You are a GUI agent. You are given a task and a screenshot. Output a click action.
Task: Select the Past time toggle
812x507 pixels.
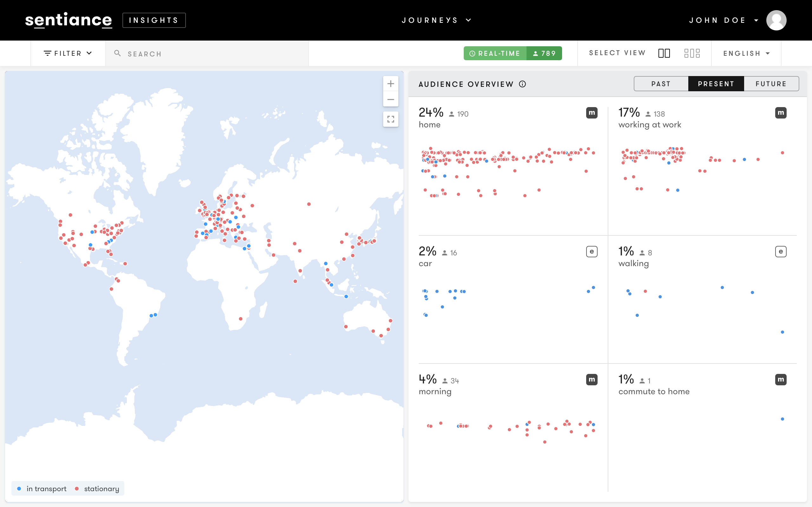pyautogui.click(x=661, y=84)
